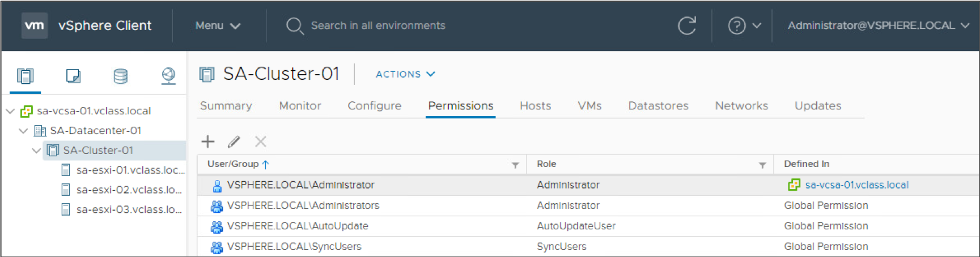Click the search in all environments field
Screen dimensions: 980x257
[x=378, y=25]
